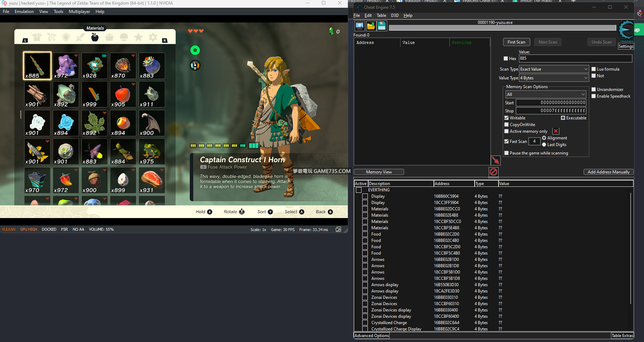The width and height of the screenshot is (644, 342).
Task: Click the Cheat Engine logo icon
Action: click(x=626, y=30)
